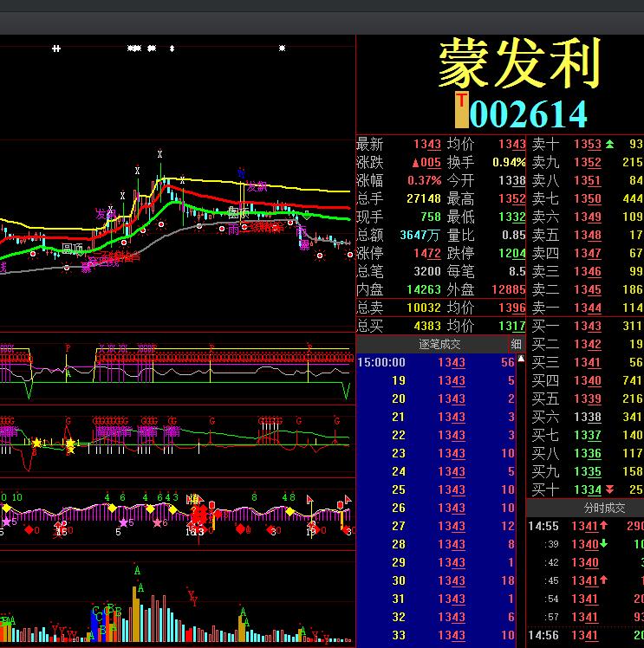644x648 pixels.
Task: Click the 总买 row 均价 value 1317
Action: 511,326
